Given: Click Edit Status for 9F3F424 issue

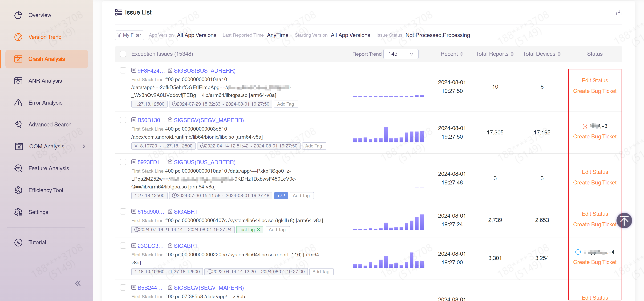Looking at the screenshot, I should pyautogui.click(x=595, y=80).
